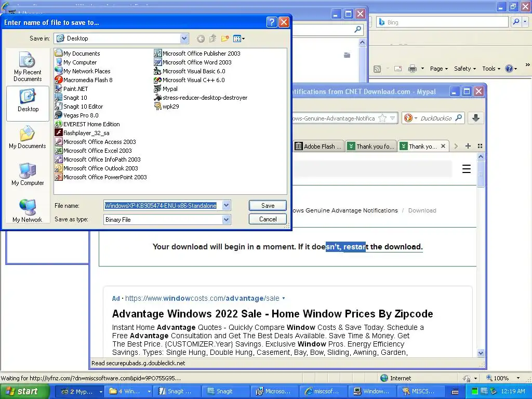Open a new tab with plus button

[x=468, y=146]
